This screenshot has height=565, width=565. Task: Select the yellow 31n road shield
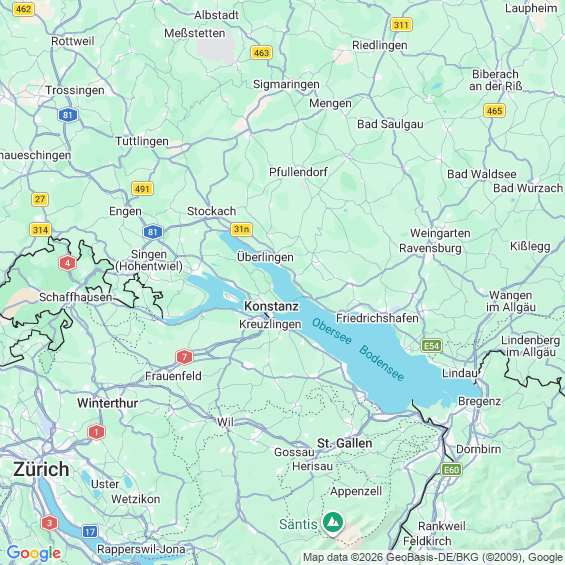tap(241, 229)
